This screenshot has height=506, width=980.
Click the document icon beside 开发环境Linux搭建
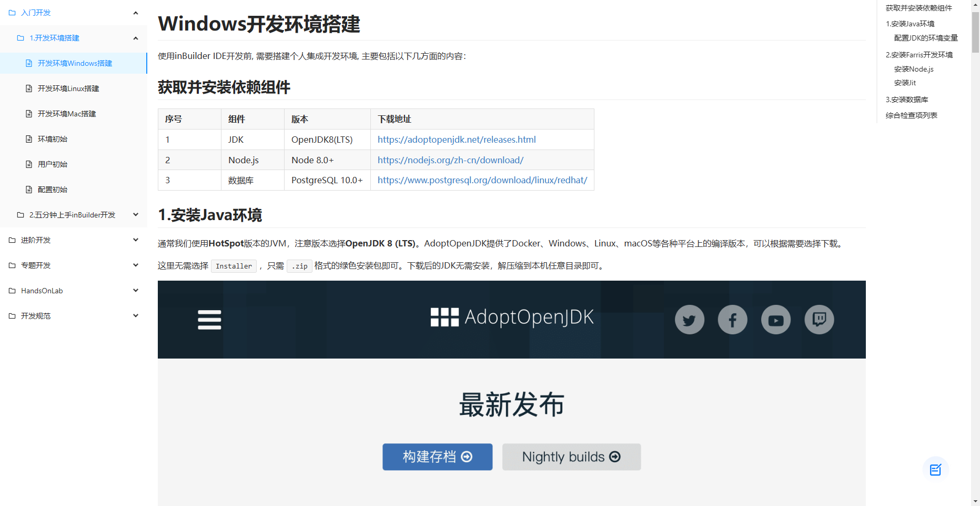coord(29,88)
